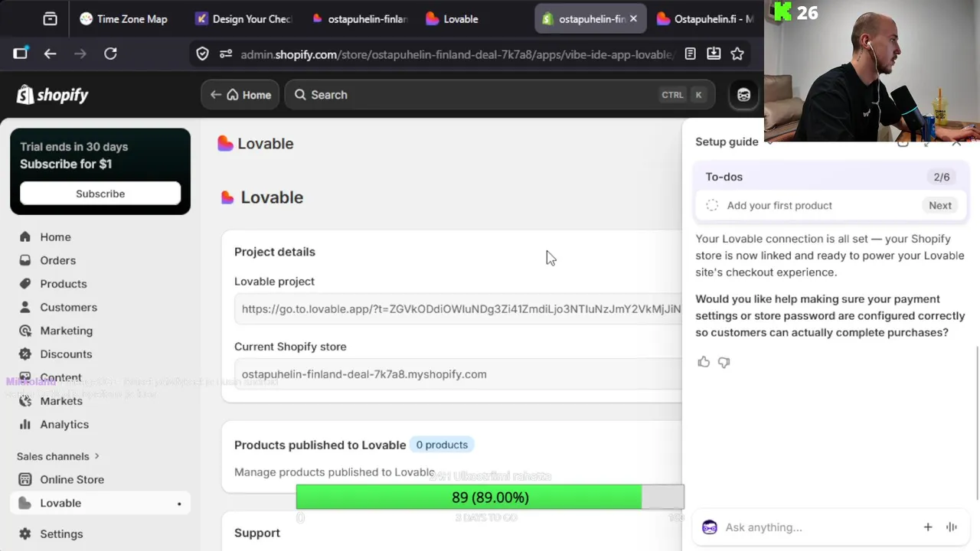Click the 2/6 To-dos counter
Viewport: 980px width, 551px height.
[942, 177]
